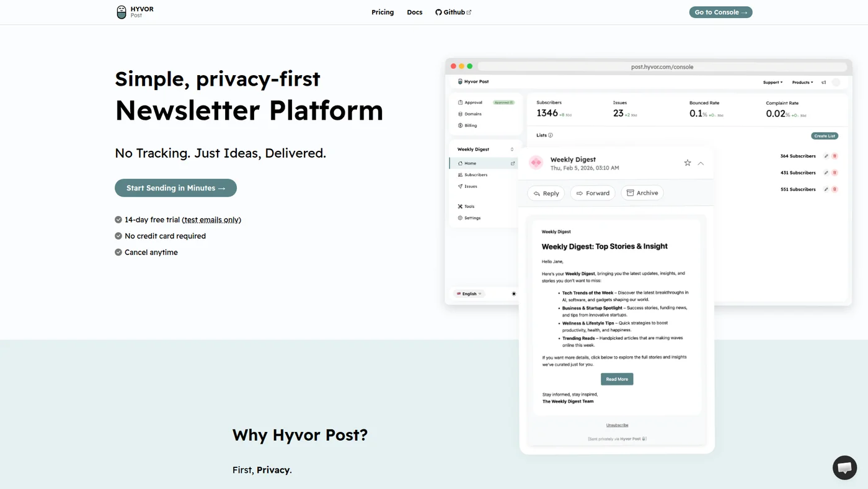The width and height of the screenshot is (868, 489).
Task: Open the Github link in the header
Action: (x=453, y=12)
